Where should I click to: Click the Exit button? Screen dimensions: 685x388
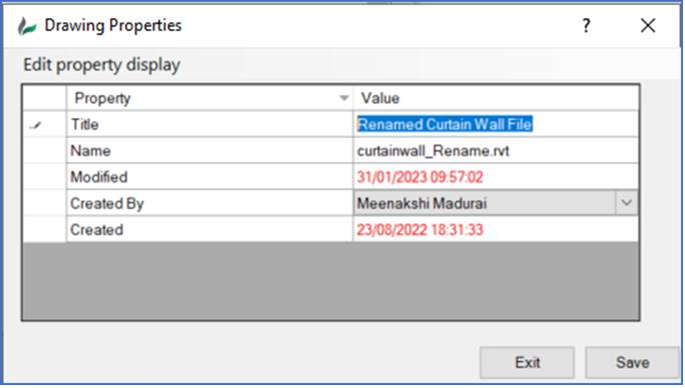527,362
